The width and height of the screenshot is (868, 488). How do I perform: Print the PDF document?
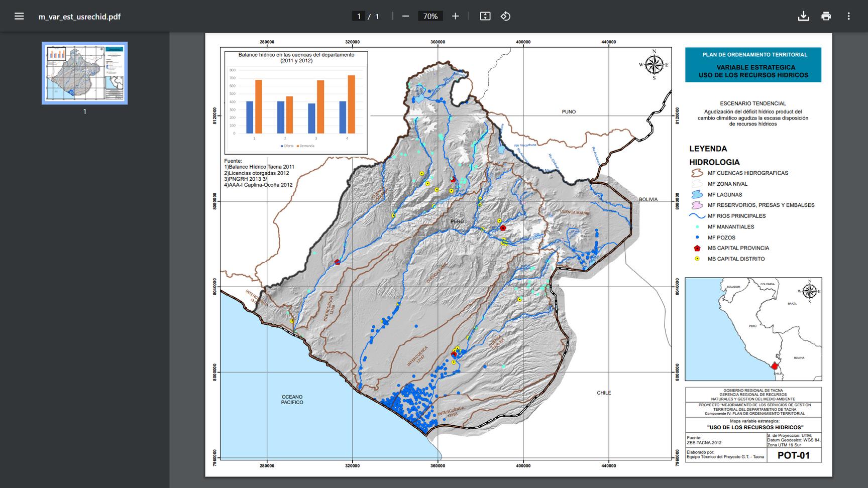pyautogui.click(x=826, y=16)
